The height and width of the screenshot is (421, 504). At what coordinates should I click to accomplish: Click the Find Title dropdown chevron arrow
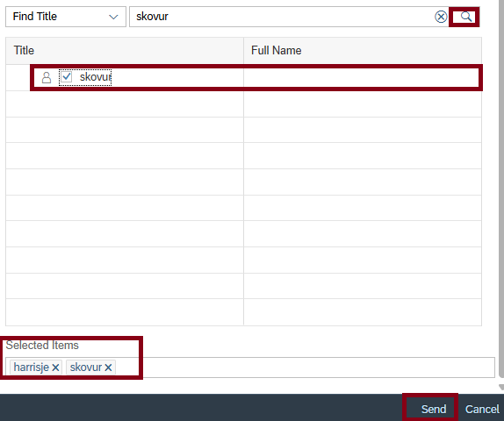pyautogui.click(x=113, y=17)
